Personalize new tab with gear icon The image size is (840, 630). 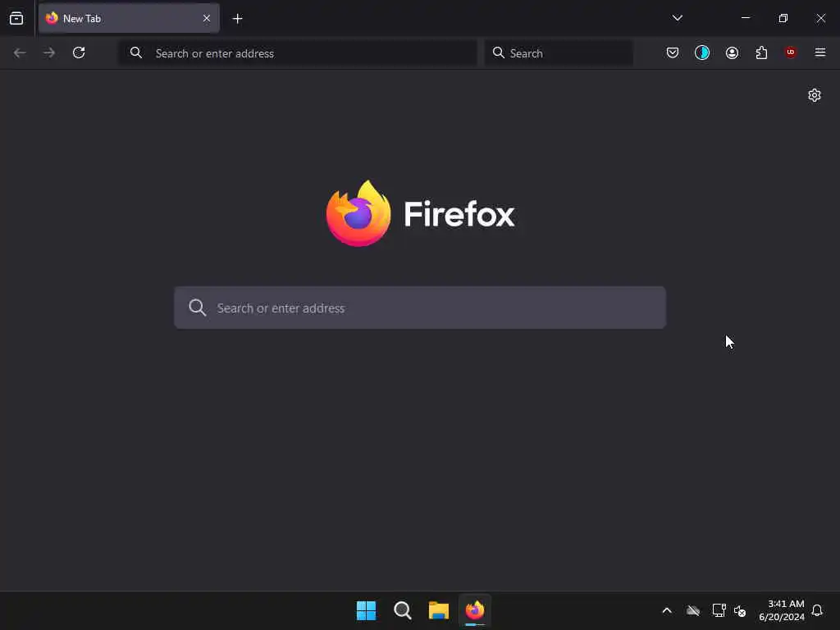(x=815, y=95)
